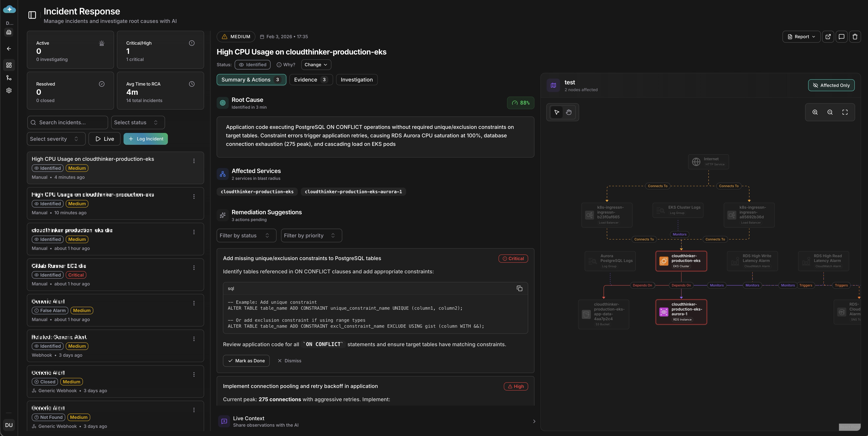Expand the Change status dropdown
Screen dimensions: 868x436
click(x=316, y=65)
